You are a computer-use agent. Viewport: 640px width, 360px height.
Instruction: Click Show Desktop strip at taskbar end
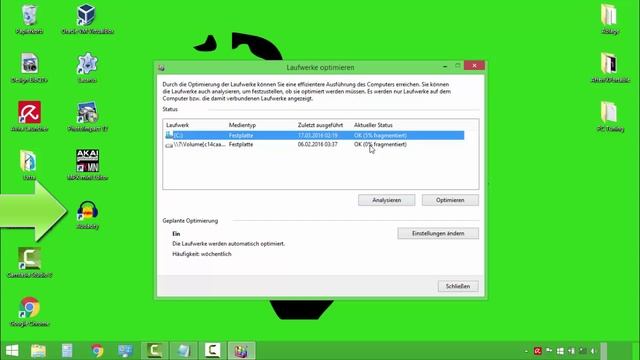603,351
